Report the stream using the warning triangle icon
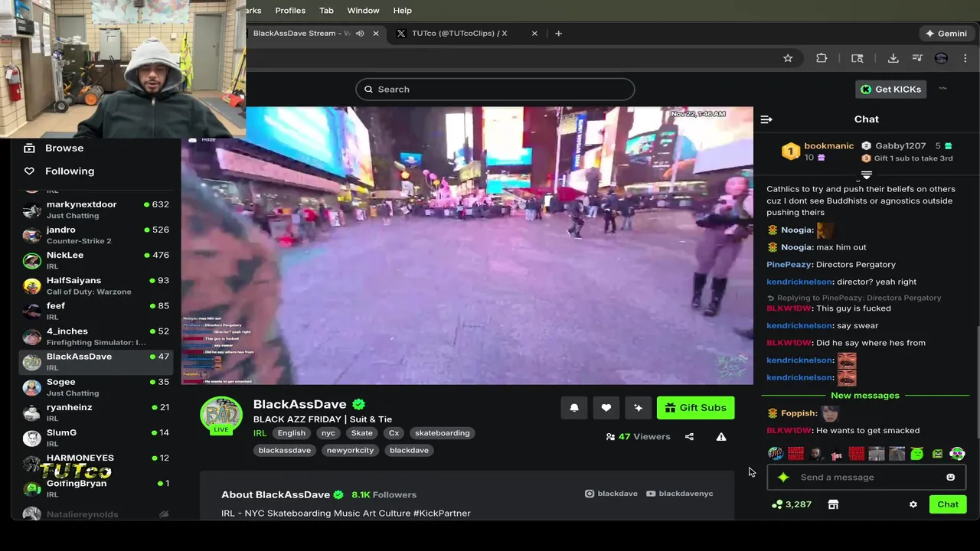 coord(721,437)
